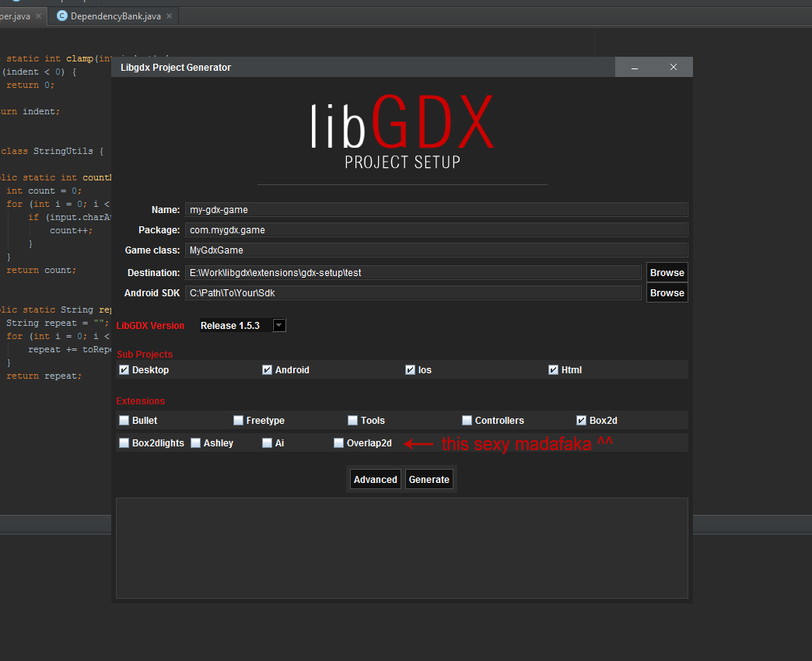Enable the Ashley extension
The width and height of the screenshot is (812, 661).
coord(196,443)
